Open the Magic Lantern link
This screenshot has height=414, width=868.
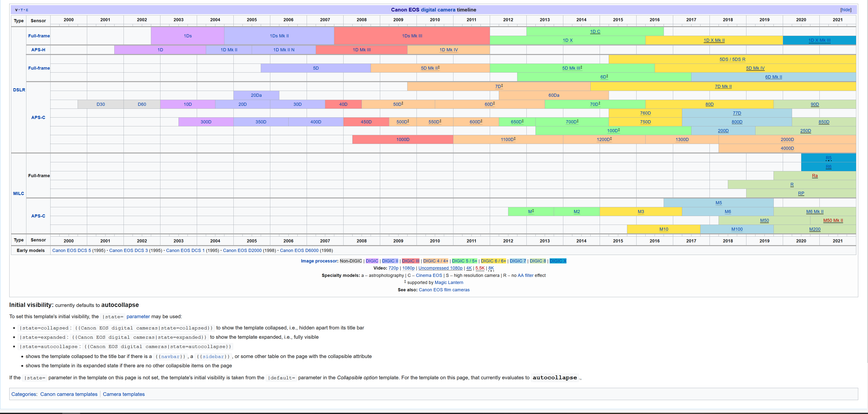449,283
